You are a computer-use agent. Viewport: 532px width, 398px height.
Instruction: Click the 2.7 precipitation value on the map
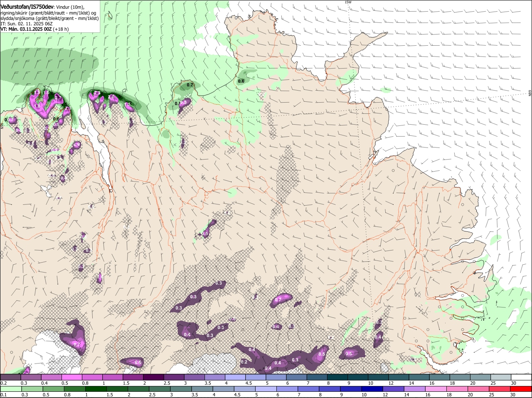pos(58,98)
